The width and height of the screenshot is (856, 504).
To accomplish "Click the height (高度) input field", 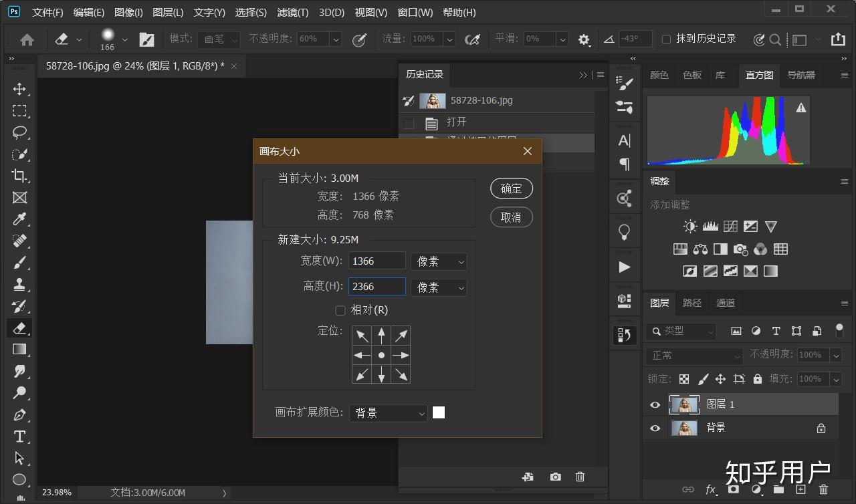I will tap(377, 287).
